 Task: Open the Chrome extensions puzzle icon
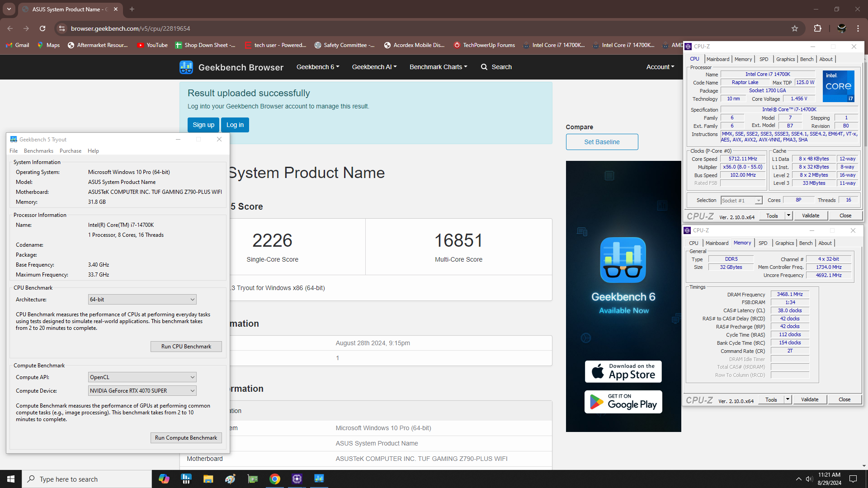point(817,28)
